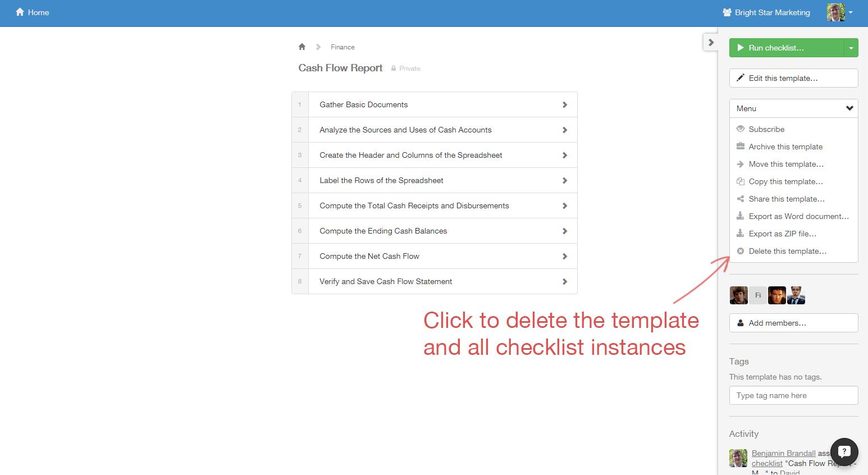Open the Finance breadcrumb link
The width and height of the screenshot is (868, 475).
click(342, 47)
